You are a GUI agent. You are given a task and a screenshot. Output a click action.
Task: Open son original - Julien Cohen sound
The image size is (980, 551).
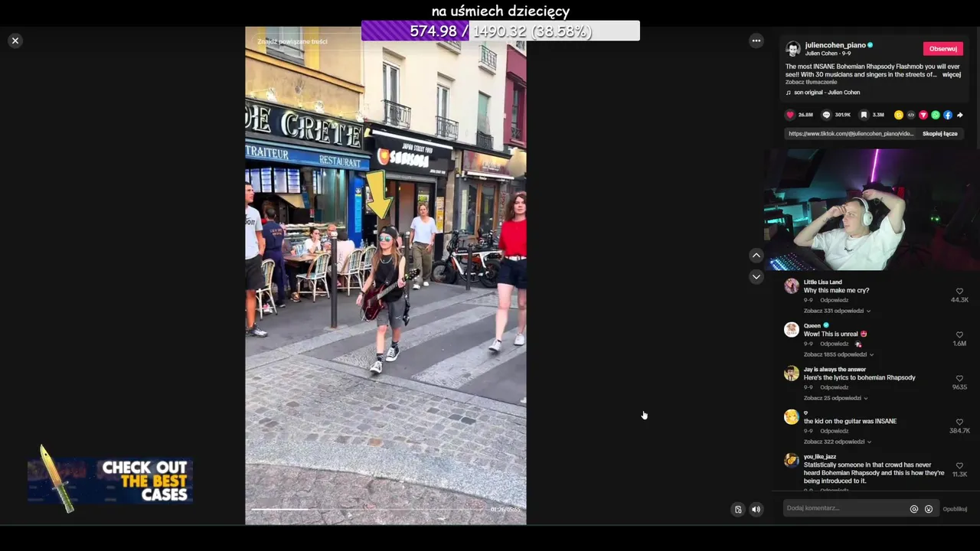coord(827,93)
